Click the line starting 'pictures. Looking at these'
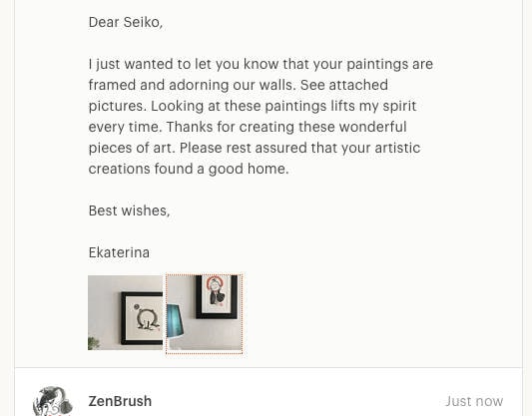The image size is (532, 416). click(x=253, y=106)
